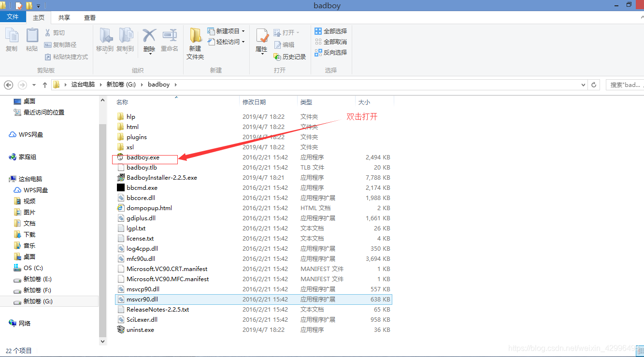This screenshot has height=357, width=644.
Task: Select ReleaseNotes-2.2.5.txt file
Action: tap(153, 309)
